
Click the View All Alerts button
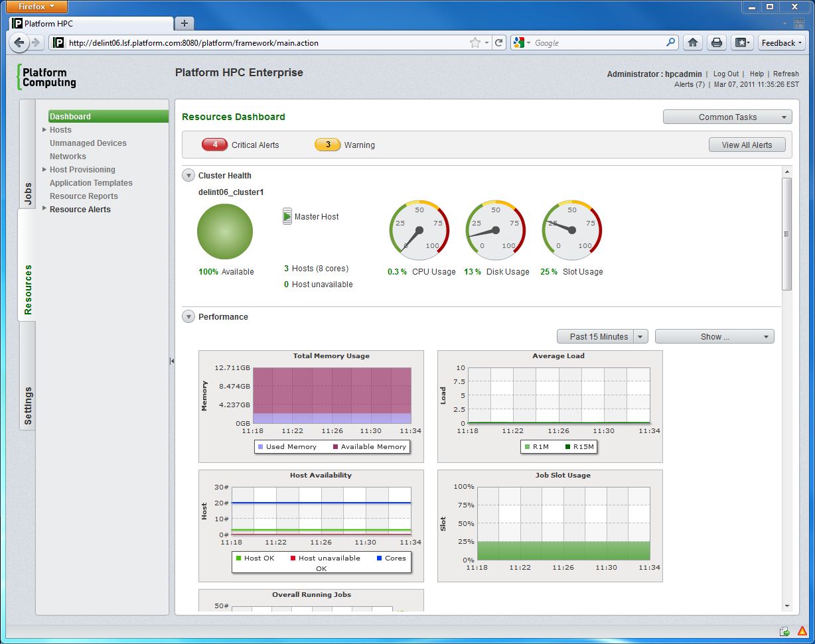747,144
